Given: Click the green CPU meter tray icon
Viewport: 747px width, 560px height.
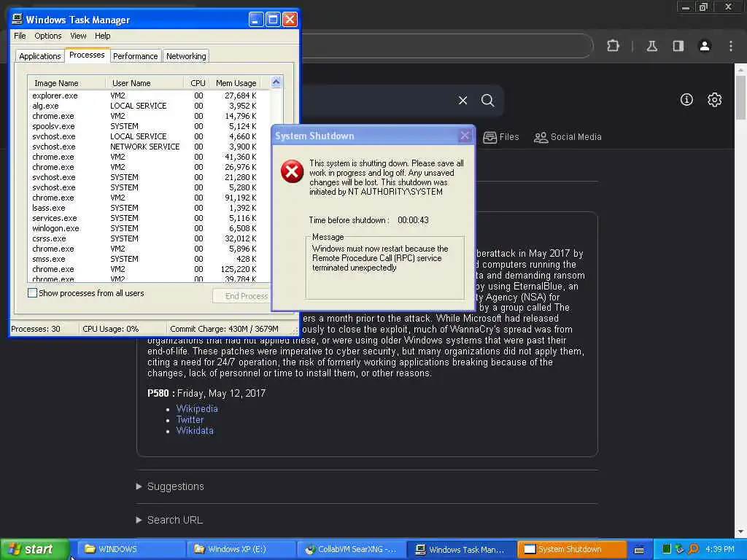Looking at the screenshot, I should coord(667,549).
